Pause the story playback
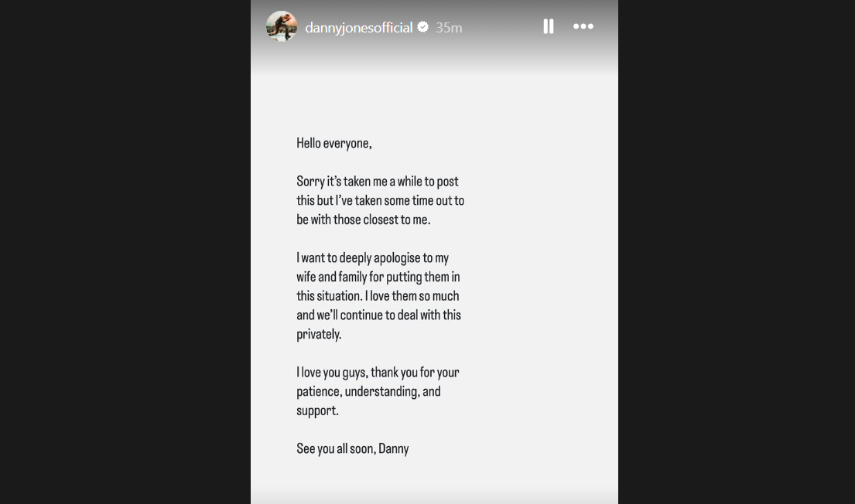The image size is (855, 504). coord(549,26)
